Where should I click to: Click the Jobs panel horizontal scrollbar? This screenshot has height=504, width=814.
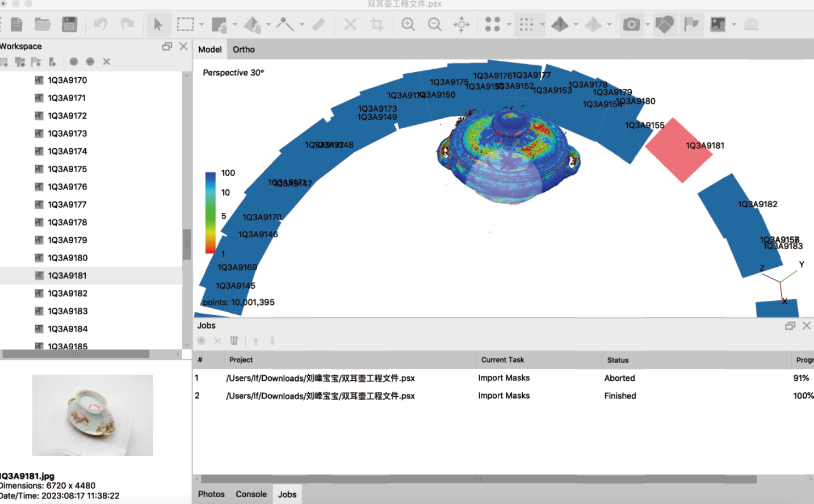[x=479, y=479]
